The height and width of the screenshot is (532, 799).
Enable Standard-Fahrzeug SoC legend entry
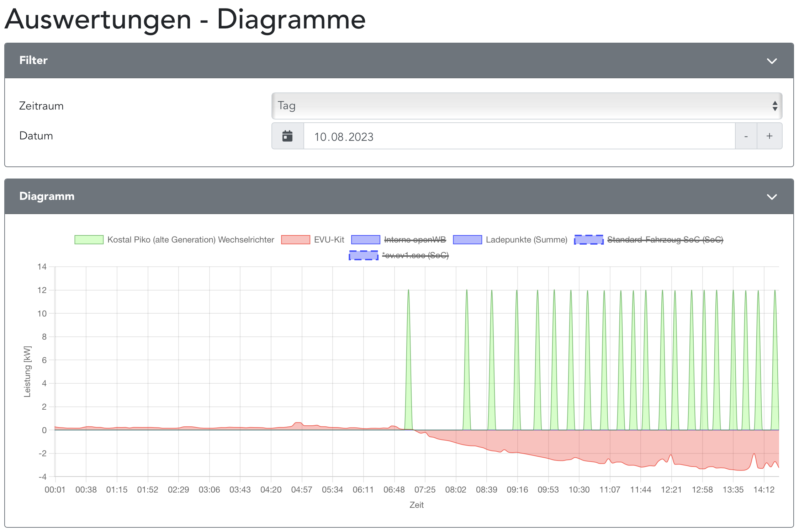[x=665, y=240]
